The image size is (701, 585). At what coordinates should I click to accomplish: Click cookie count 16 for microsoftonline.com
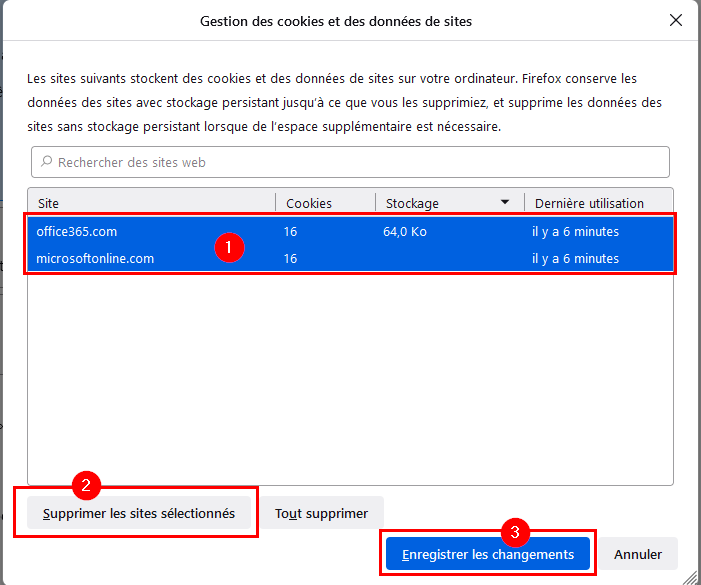pyautogui.click(x=290, y=258)
